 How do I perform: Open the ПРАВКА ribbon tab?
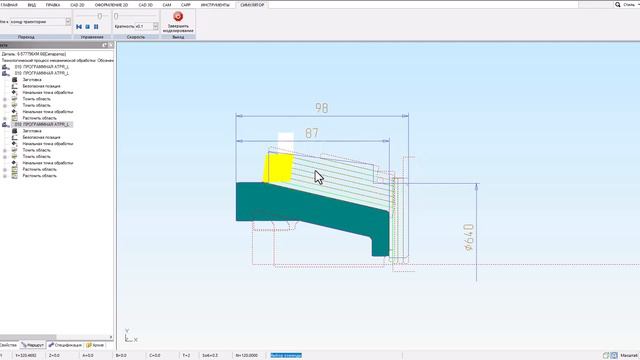pos(53,5)
